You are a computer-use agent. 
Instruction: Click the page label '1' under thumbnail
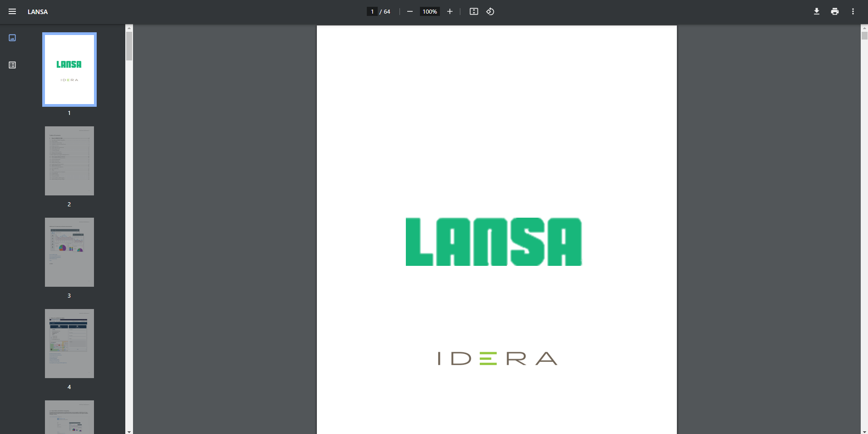click(69, 113)
